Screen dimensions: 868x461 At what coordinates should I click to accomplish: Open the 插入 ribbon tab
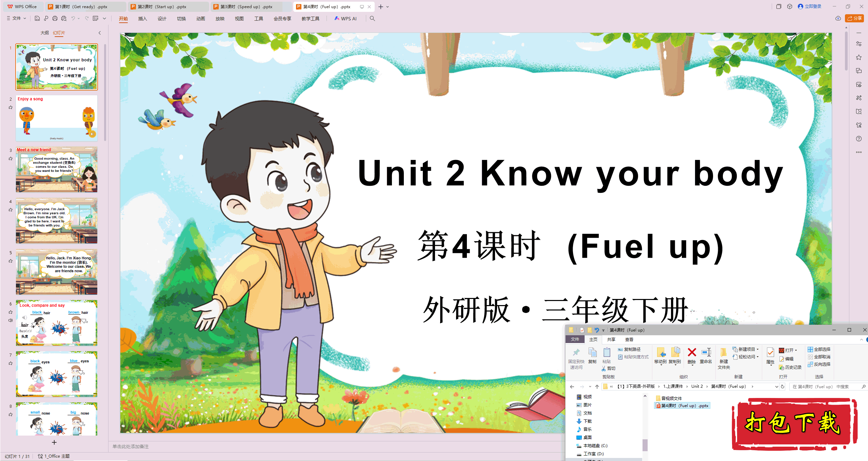[142, 19]
